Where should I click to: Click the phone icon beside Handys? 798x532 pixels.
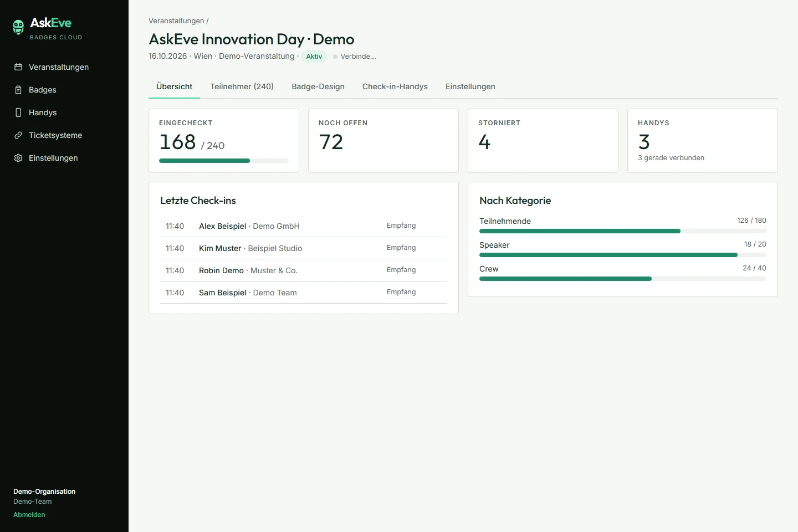18,112
